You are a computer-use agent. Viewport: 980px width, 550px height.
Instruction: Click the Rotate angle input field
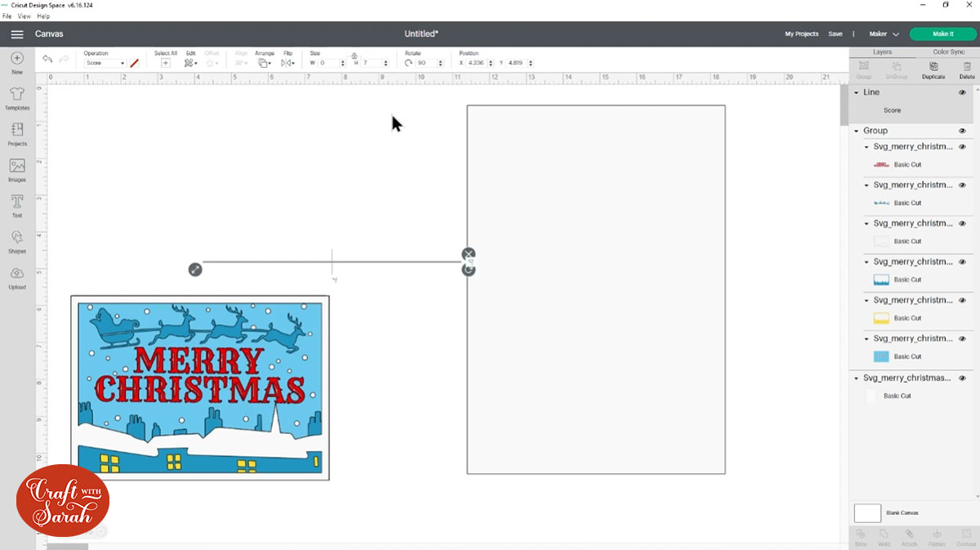[426, 63]
